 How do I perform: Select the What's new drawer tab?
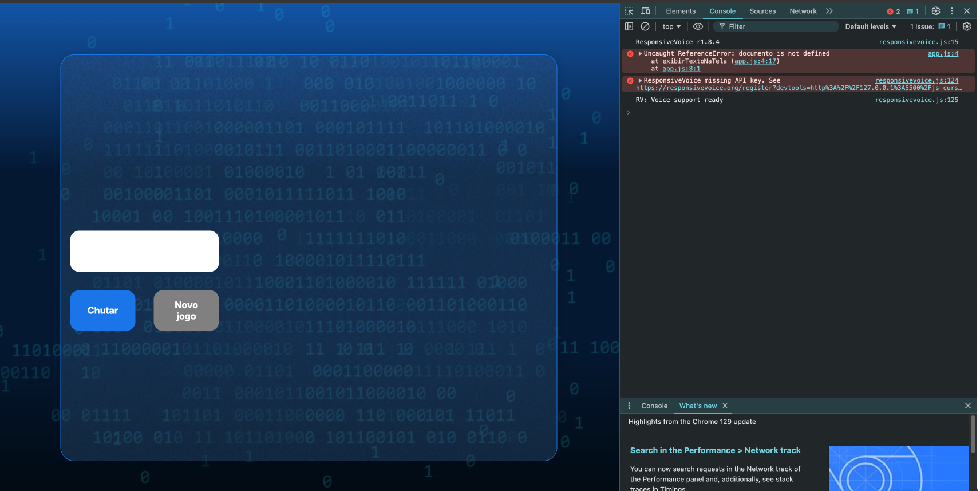(698, 406)
